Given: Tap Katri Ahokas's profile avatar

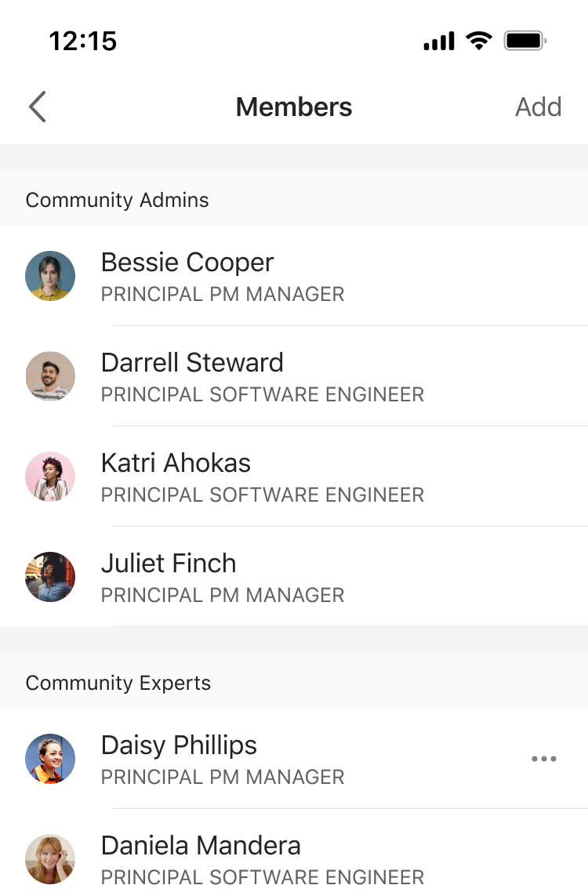Looking at the screenshot, I should (x=50, y=477).
